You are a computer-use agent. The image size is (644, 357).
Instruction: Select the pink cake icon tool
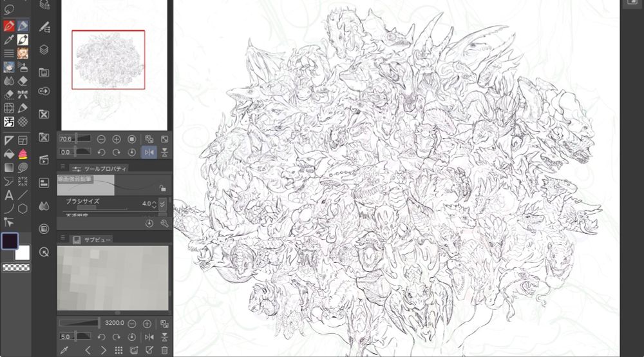pyautogui.click(x=23, y=155)
